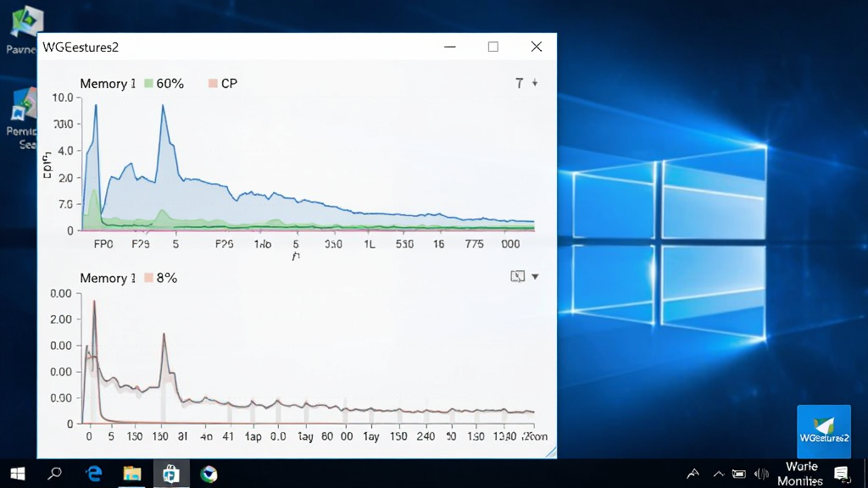The width and height of the screenshot is (868, 488).
Task: Click the upper chart stepper arrow beside 7
Action: coord(535,83)
